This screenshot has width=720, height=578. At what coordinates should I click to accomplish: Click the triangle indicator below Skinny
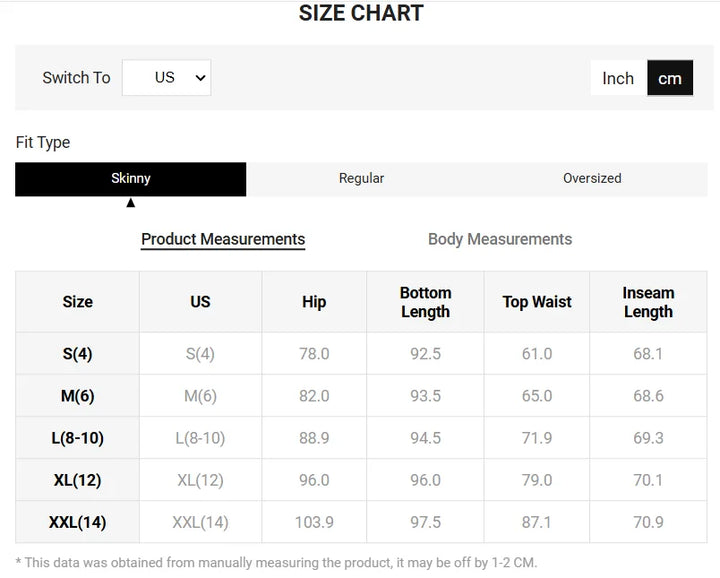tap(130, 203)
